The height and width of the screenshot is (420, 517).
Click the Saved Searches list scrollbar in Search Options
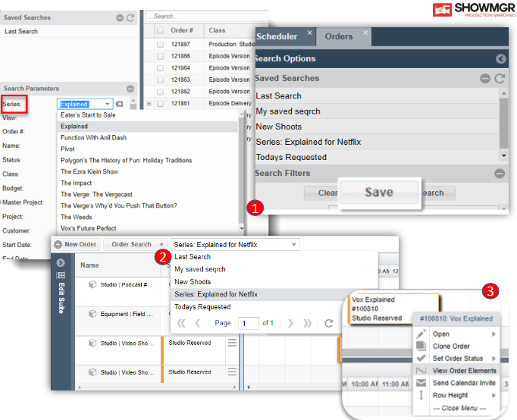click(x=503, y=124)
